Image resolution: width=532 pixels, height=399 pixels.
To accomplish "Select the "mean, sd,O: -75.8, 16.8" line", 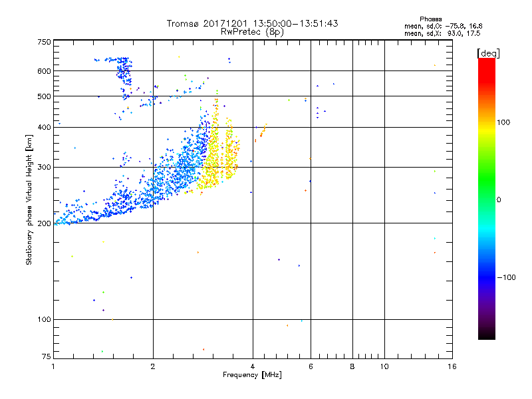I will point(443,26).
